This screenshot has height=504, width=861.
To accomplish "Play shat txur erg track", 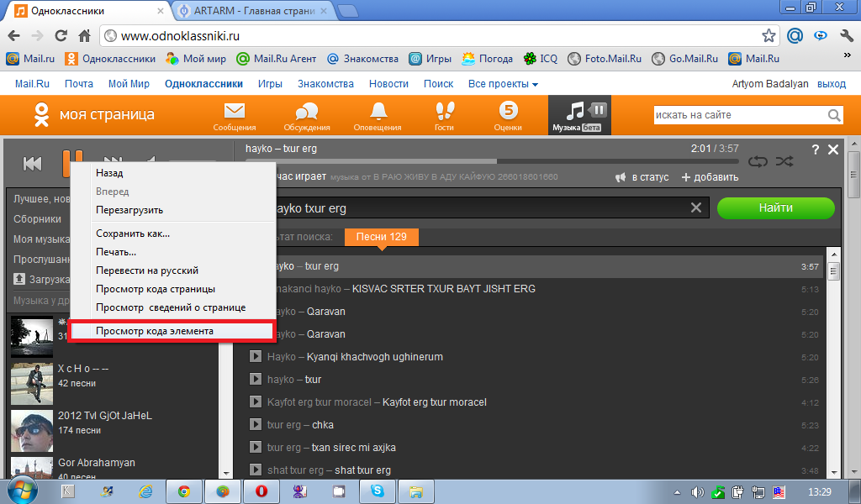I will coord(255,470).
